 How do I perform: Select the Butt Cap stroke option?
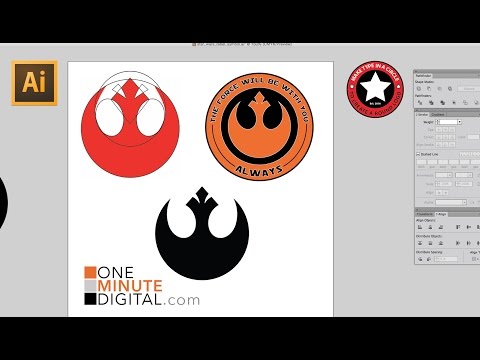coord(439,130)
